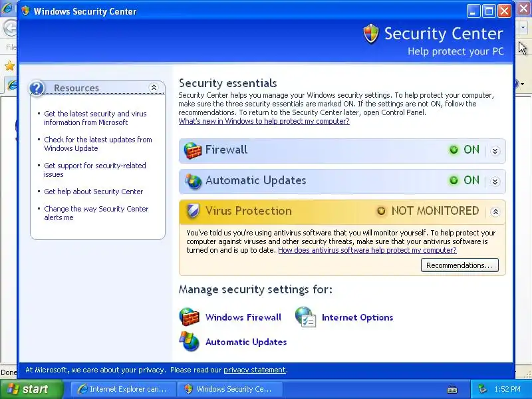Click the on-screen keyboard icon in taskbar
Viewport: 532px width, 399px height.
pos(452,389)
